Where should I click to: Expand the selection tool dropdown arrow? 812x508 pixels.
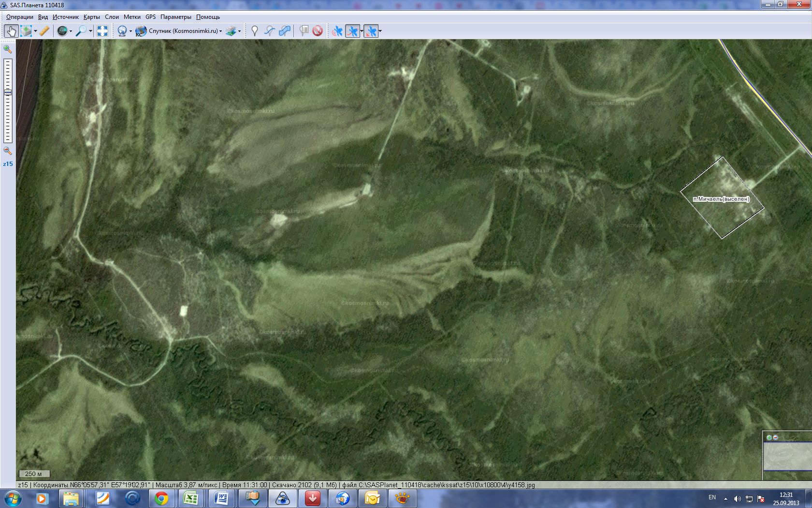35,31
